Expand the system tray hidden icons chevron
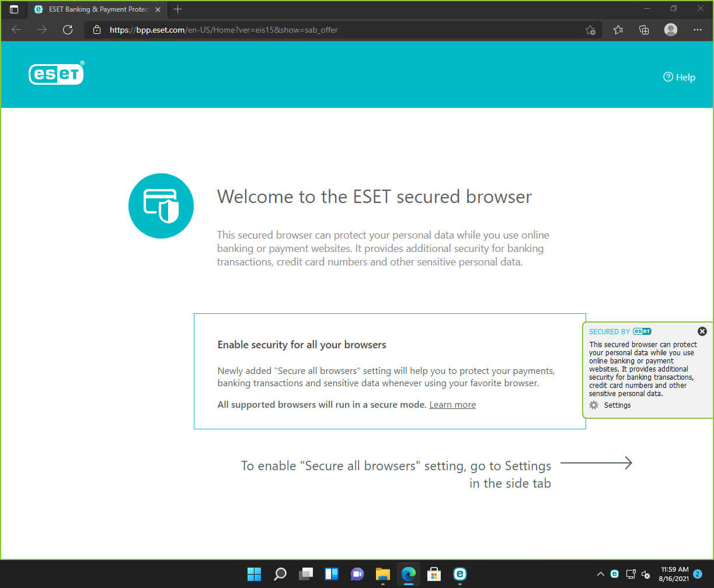 (x=600, y=574)
